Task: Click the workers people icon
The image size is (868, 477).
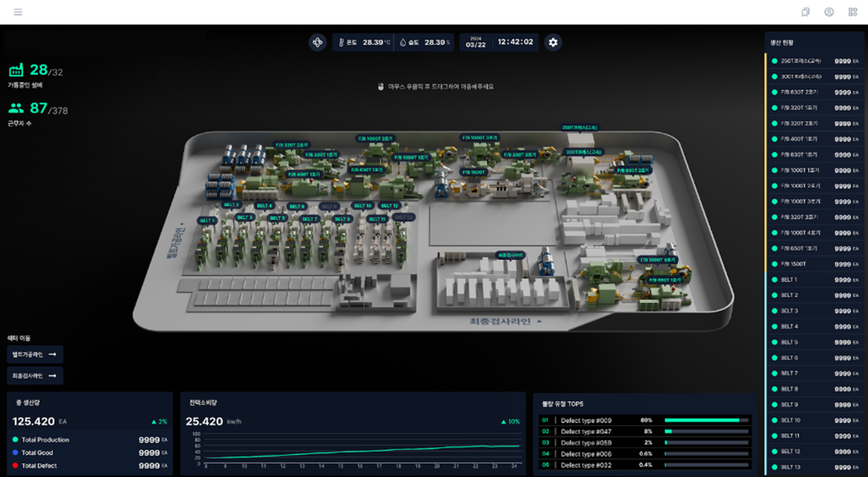Action: pos(16,108)
